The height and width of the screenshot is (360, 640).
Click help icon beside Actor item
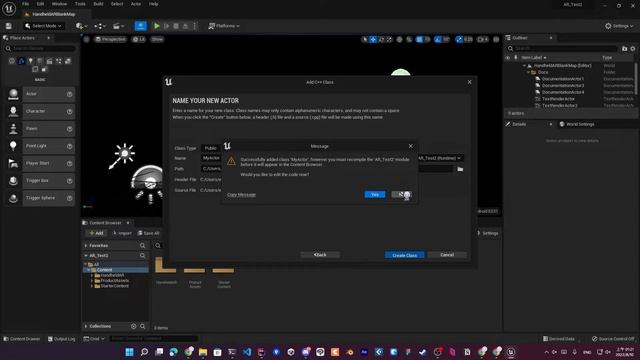tap(69, 94)
